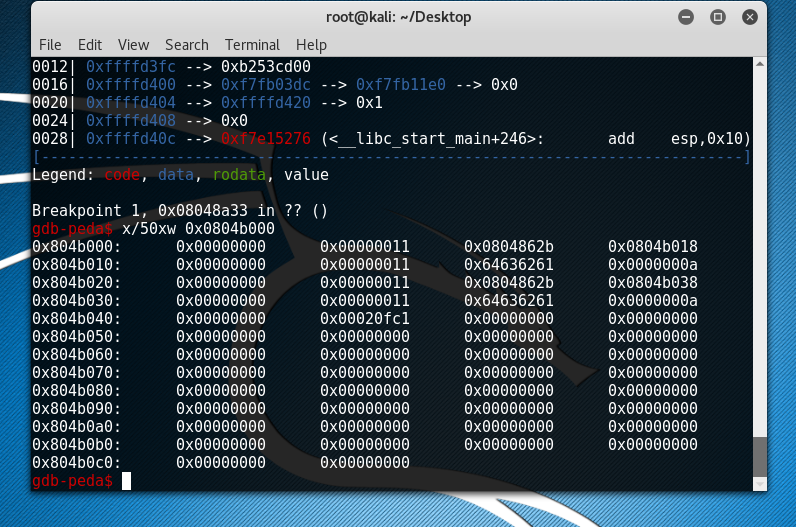Click the green 'rodata' legend word

coord(239,175)
